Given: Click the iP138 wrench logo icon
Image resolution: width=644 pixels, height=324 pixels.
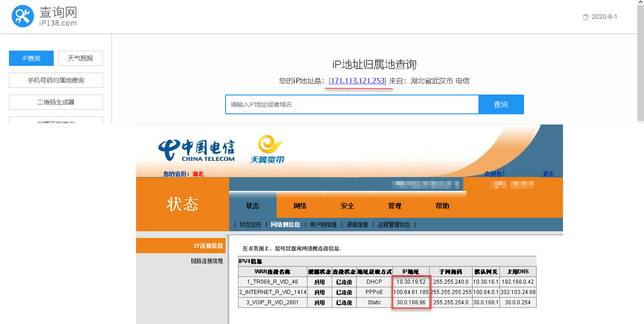Looking at the screenshot, I should click(23, 16).
